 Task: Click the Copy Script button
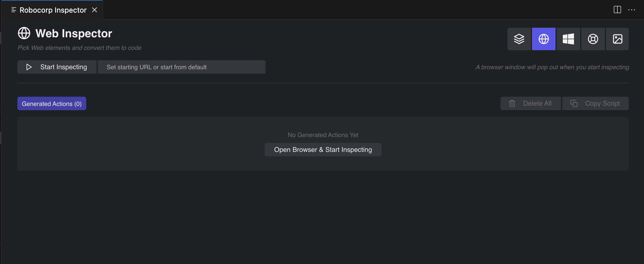pos(596,103)
